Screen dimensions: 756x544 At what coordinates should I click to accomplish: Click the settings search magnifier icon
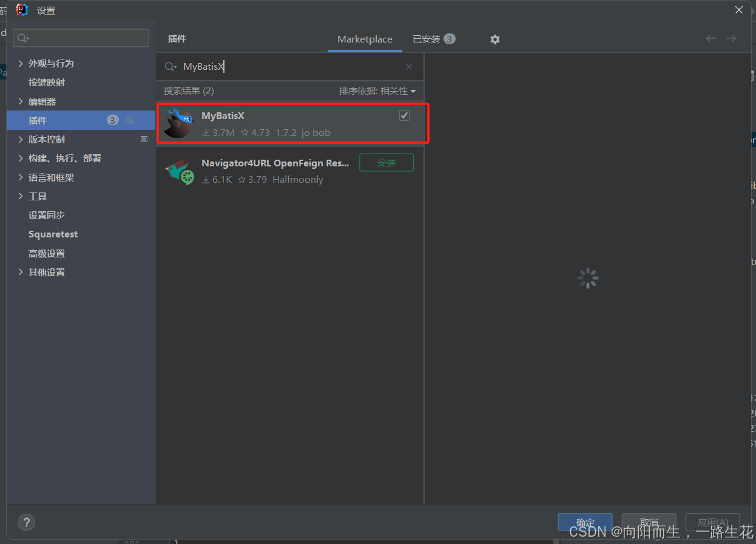(x=23, y=38)
